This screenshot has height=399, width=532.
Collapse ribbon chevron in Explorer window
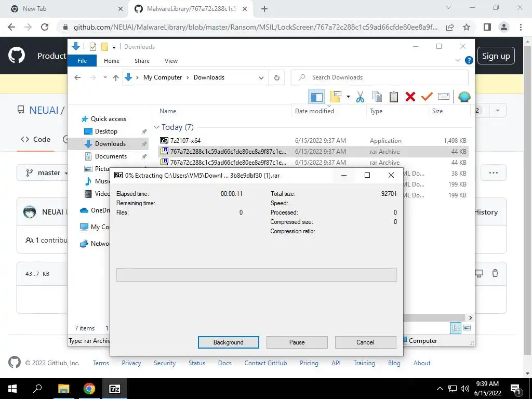click(x=457, y=60)
